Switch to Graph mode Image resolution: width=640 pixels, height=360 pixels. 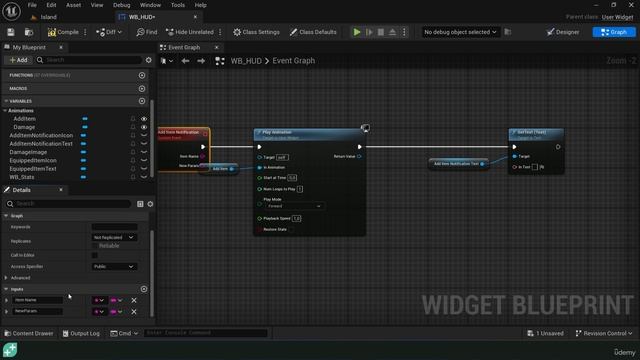click(x=614, y=32)
